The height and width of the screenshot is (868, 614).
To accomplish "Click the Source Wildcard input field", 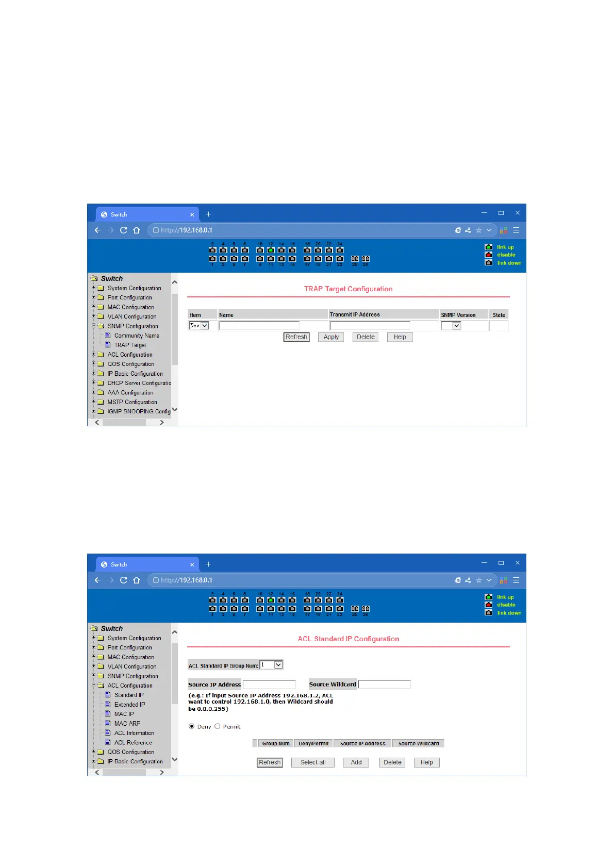I will click(x=385, y=685).
